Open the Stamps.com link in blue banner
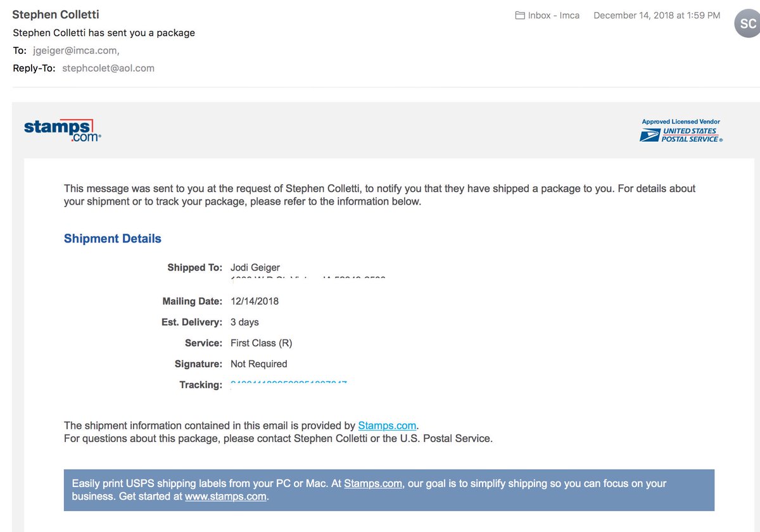The width and height of the screenshot is (760, 532). [373, 483]
